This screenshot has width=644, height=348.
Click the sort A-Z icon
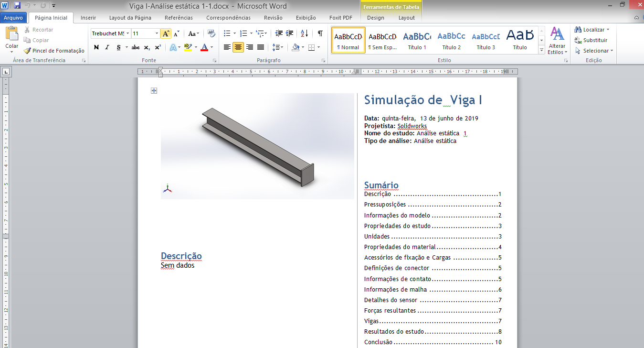point(304,33)
